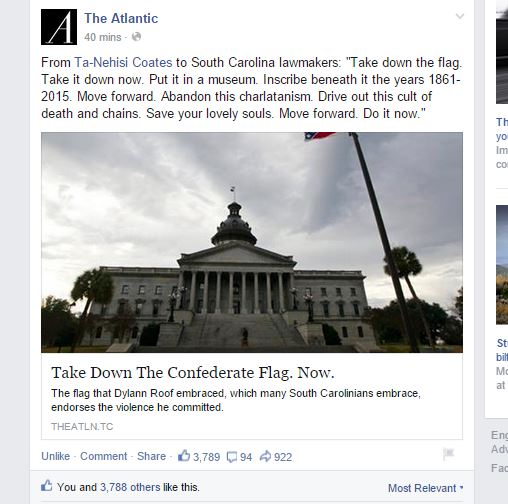This screenshot has width=508, height=504.
Task: Click the thumbs-up likes count icon
Action: click(x=184, y=455)
